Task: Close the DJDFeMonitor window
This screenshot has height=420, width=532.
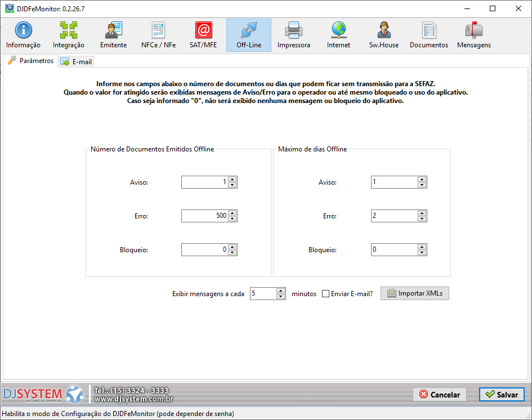Action: 518,8
